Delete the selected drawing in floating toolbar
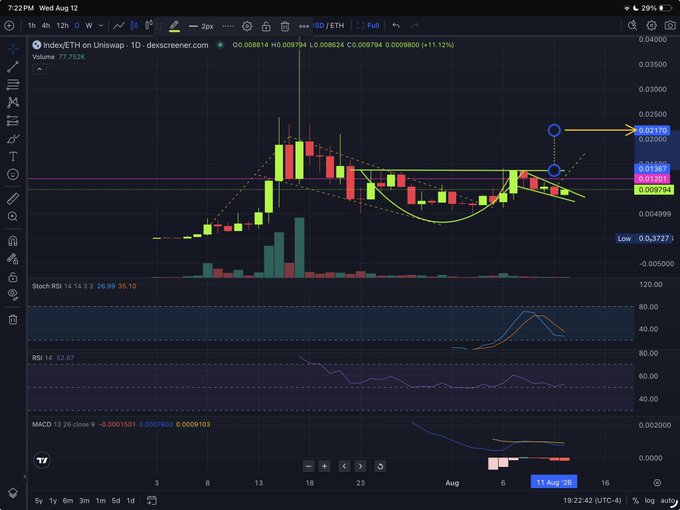Image resolution: width=680 pixels, height=510 pixels. tap(285, 26)
